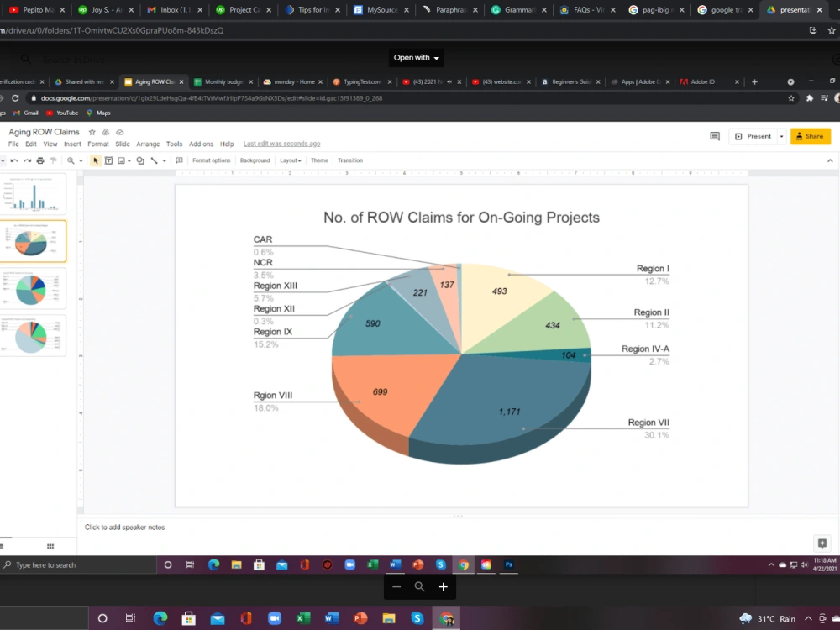Screen dimensions: 840x630
Task: Show hidden icons next to 11:18 AM
Action: (771, 564)
